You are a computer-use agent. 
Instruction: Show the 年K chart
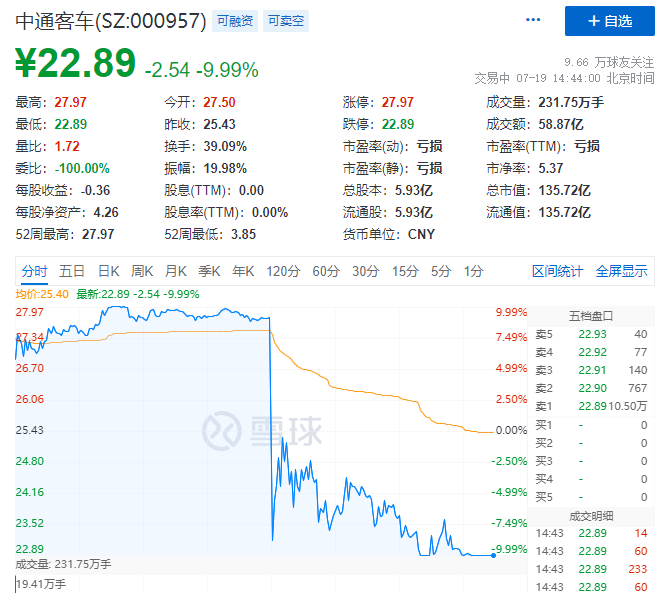tap(243, 271)
